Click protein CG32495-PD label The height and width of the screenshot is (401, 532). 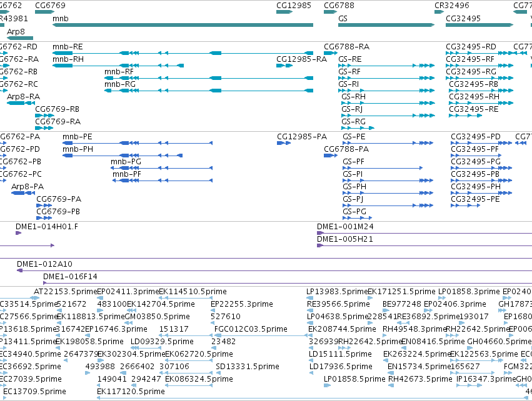tap(476, 137)
